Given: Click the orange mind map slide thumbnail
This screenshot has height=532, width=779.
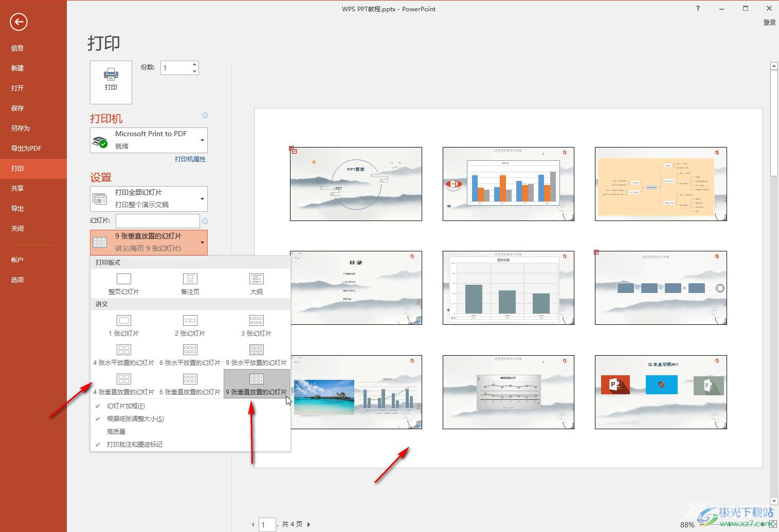Looking at the screenshot, I should tap(661, 184).
